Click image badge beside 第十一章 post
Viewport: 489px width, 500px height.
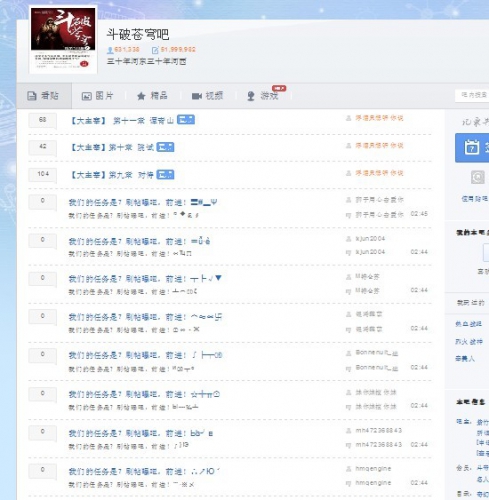point(186,120)
